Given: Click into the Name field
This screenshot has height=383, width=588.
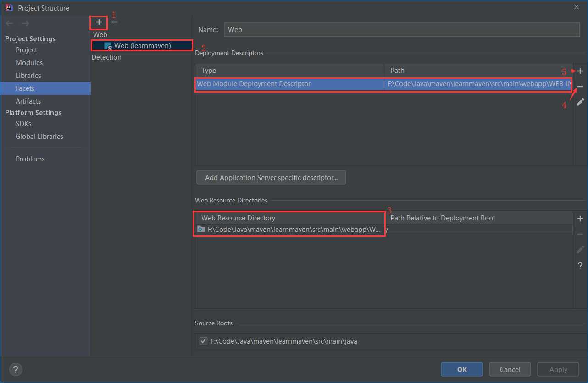Looking at the screenshot, I should pos(402,30).
